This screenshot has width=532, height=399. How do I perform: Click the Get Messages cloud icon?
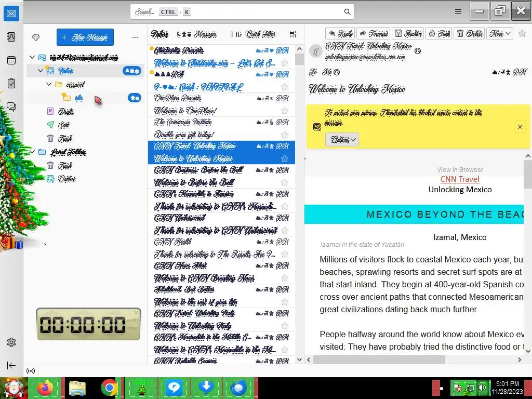click(x=36, y=37)
